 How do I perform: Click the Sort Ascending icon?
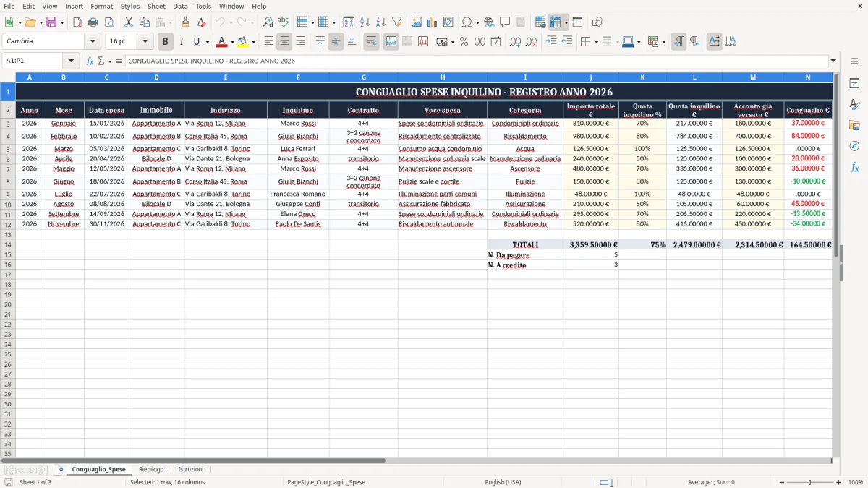click(x=365, y=22)
